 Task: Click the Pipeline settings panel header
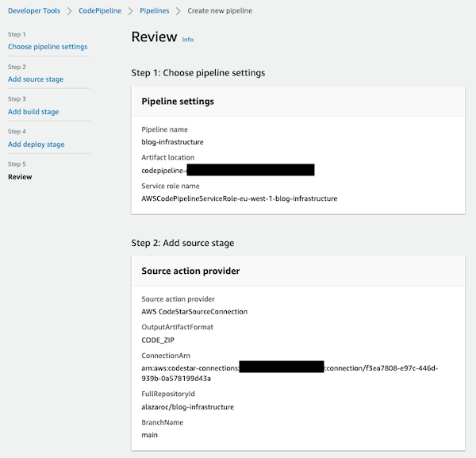298,102
